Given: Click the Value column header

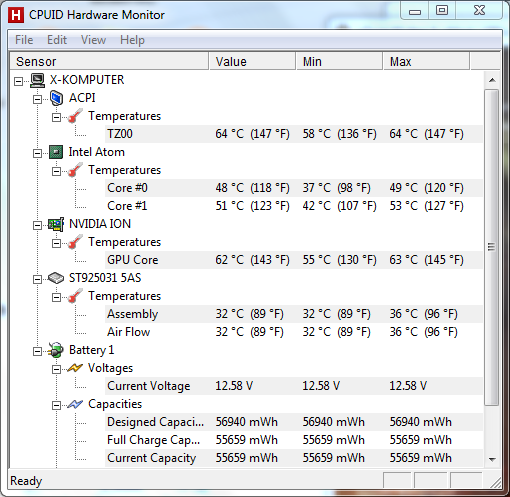Looking at the screenshot, I should tap(252, 61).
